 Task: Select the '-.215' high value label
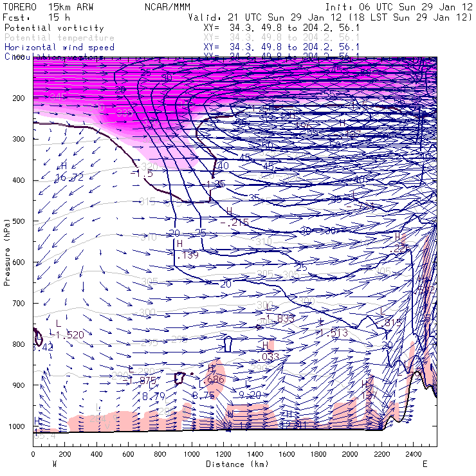(x=234, y=223)
